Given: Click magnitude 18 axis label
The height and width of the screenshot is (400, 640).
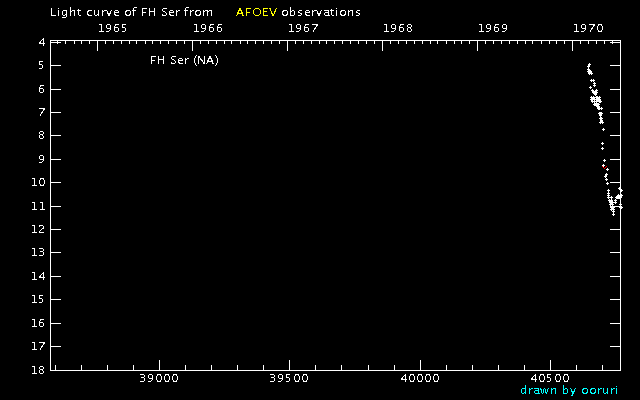Looking at the screenshot, I should (38, 370).
